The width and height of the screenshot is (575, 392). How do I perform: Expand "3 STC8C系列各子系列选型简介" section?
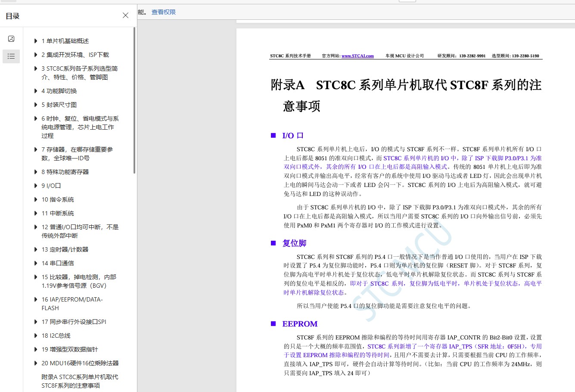pos(36,69)
